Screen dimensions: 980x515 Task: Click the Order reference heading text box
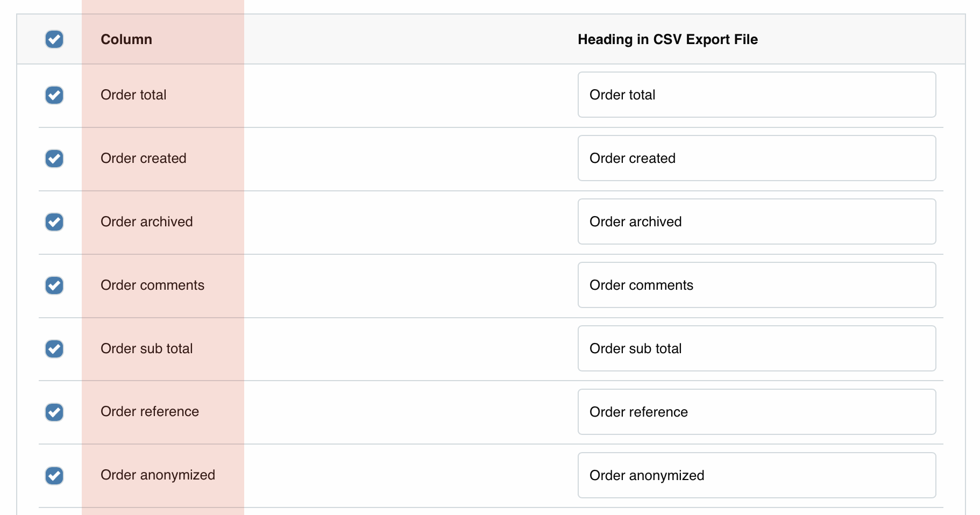click(x=756, y=412)
